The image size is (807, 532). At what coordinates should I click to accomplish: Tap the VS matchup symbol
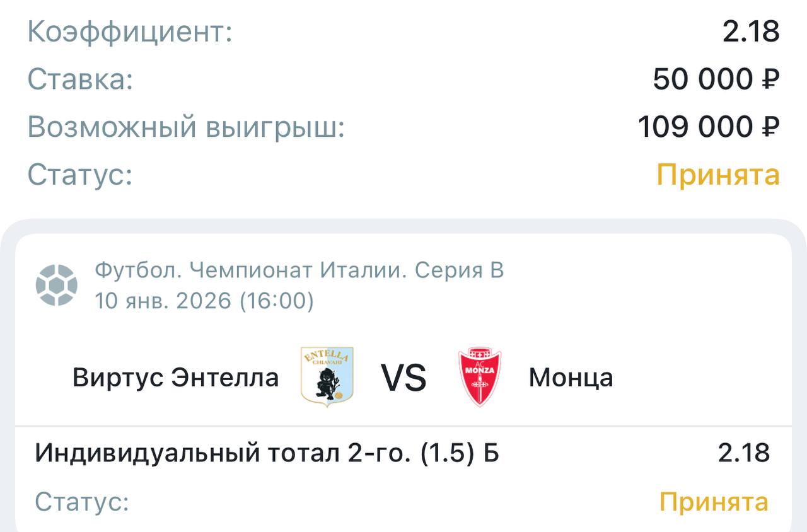point(403,378)
